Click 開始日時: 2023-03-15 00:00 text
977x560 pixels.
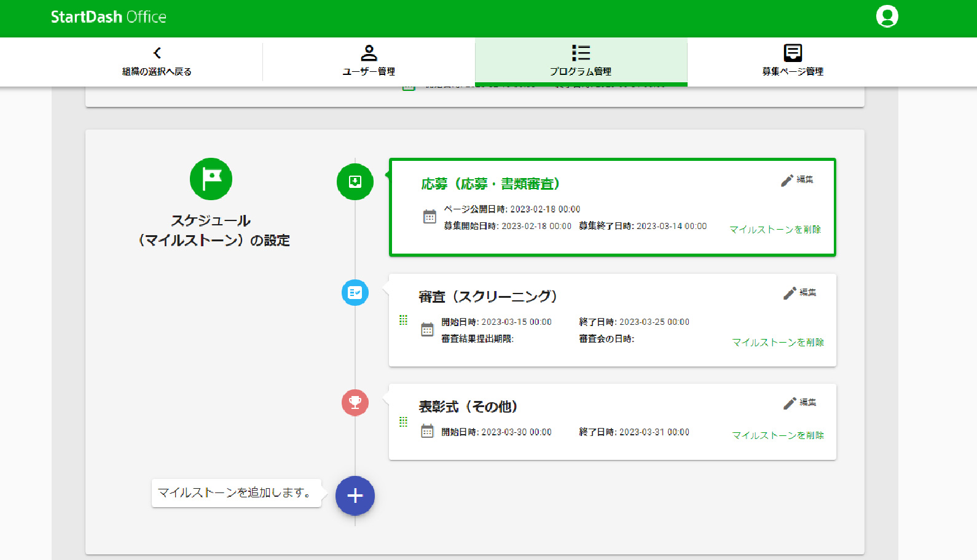[x=496, y=322]
